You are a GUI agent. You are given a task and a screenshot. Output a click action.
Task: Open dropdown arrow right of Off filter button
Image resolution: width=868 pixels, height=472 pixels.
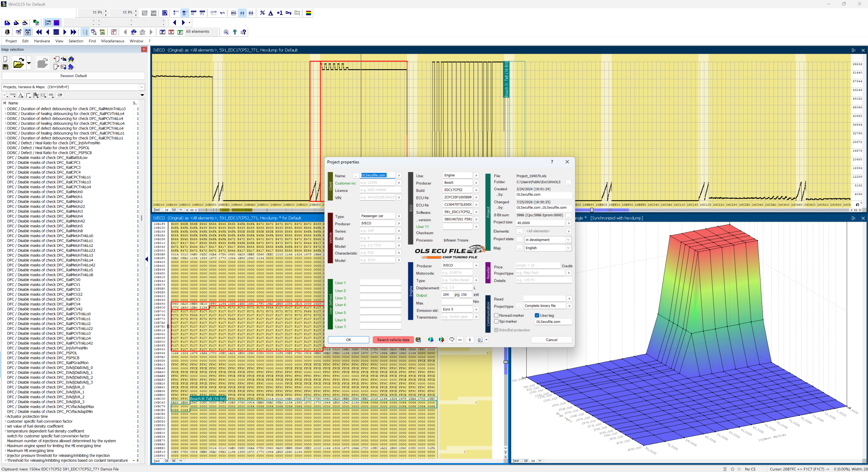142,95
